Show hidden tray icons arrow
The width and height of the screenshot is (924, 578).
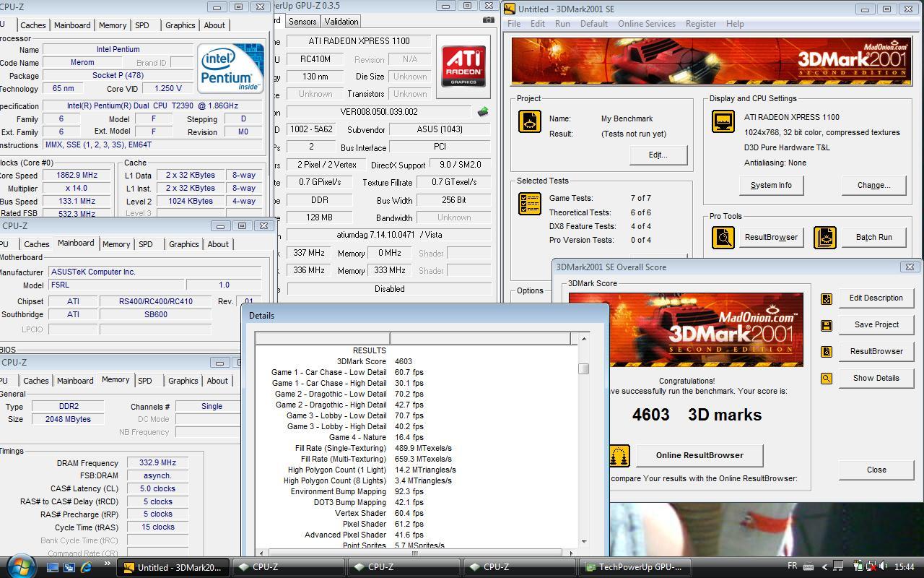pos(824,567)
